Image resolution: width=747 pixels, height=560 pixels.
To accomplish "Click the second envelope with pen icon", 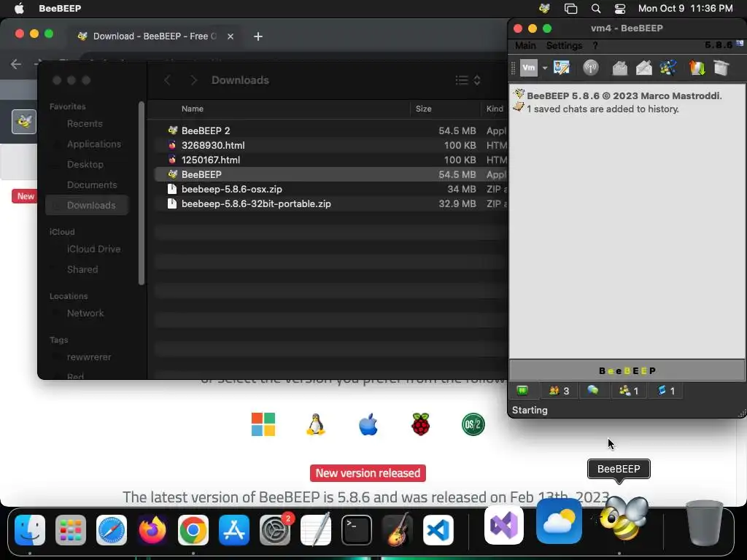I will [644, 68].
